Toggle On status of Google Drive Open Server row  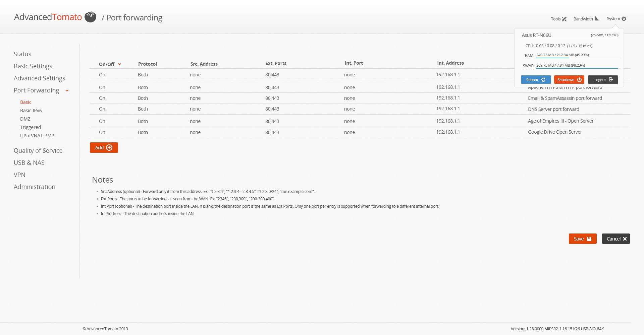tap(102, 132)
